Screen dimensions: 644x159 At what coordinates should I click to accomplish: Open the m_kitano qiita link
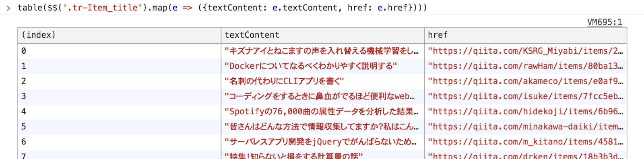pyautogui.click(x=526, y=142)
